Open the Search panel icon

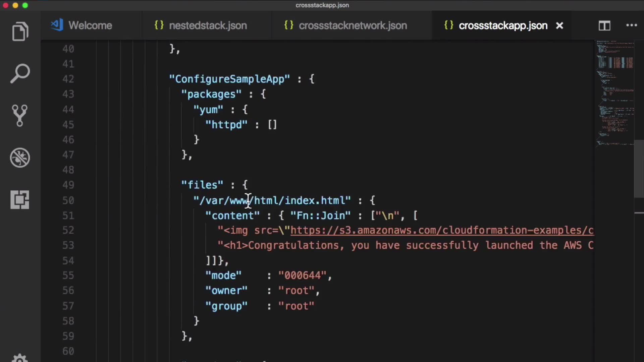[x=20, y=73]
